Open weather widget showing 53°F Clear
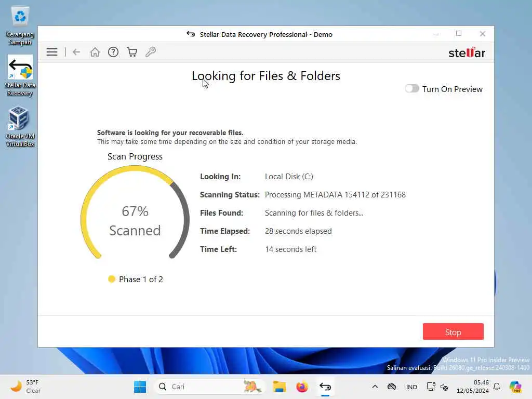532x399 pixels. point(25,387)
